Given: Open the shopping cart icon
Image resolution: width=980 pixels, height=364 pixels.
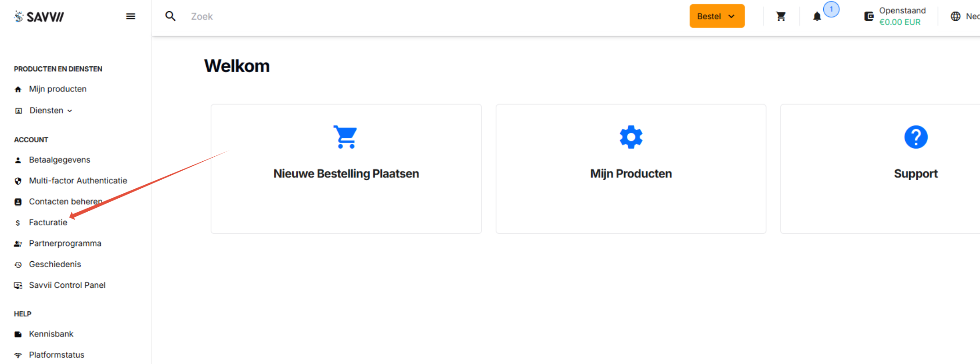Looking at the screenshot, I should tap(781, 17).
